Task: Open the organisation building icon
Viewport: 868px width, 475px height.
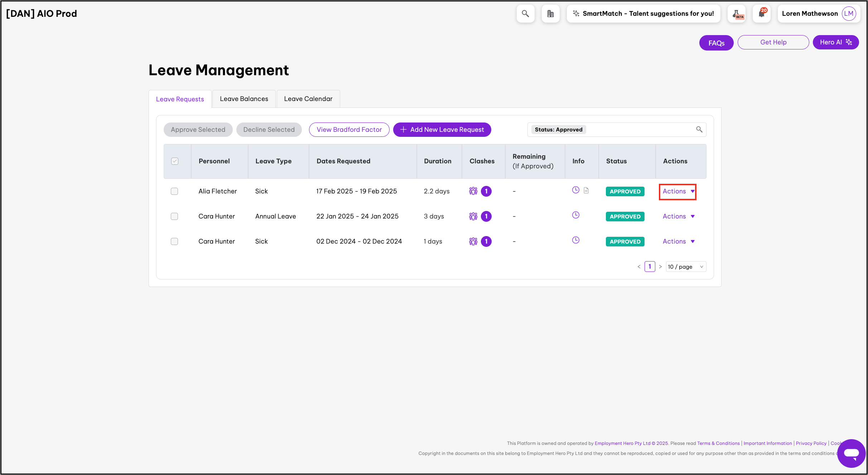Action: coord(550,14)
